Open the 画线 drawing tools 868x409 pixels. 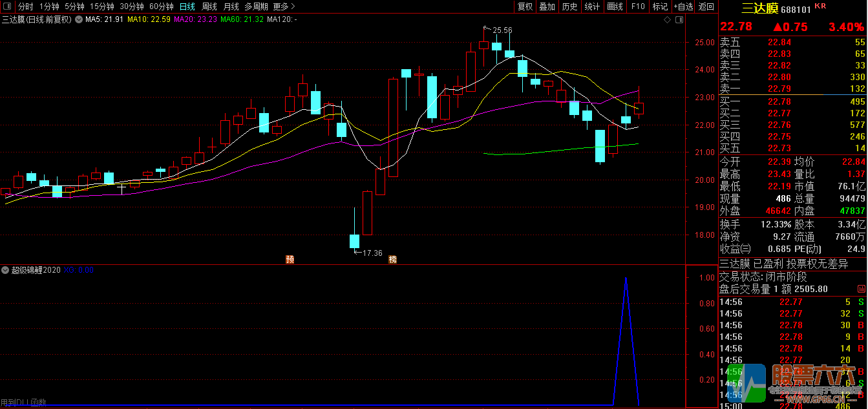coord(615,6)
